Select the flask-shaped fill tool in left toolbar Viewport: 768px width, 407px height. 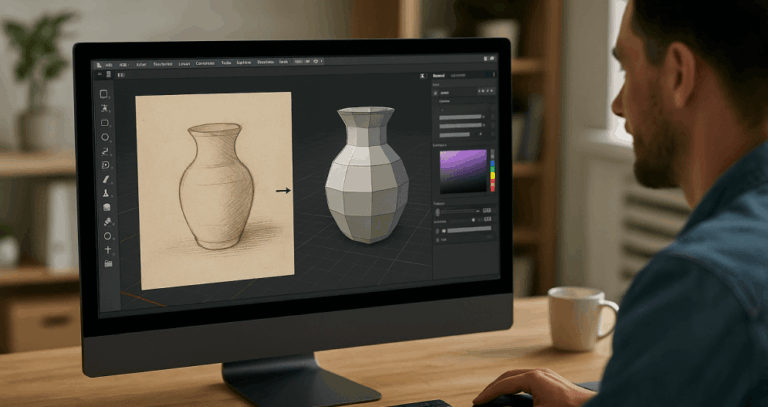[105, 193]
